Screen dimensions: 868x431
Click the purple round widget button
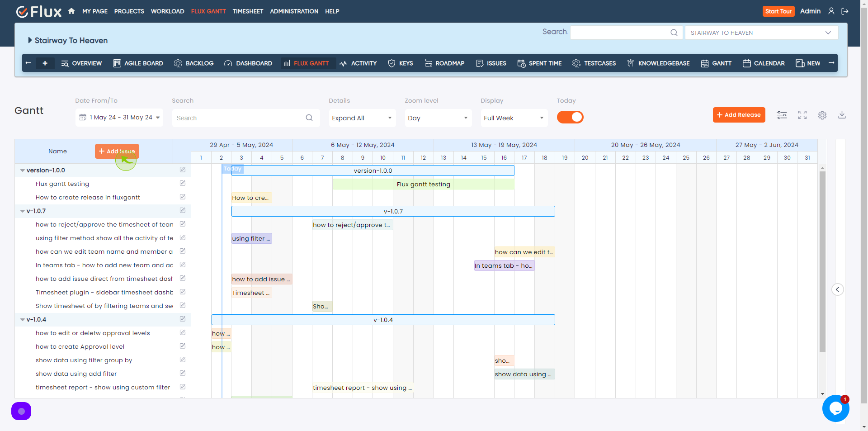[21, 411]
